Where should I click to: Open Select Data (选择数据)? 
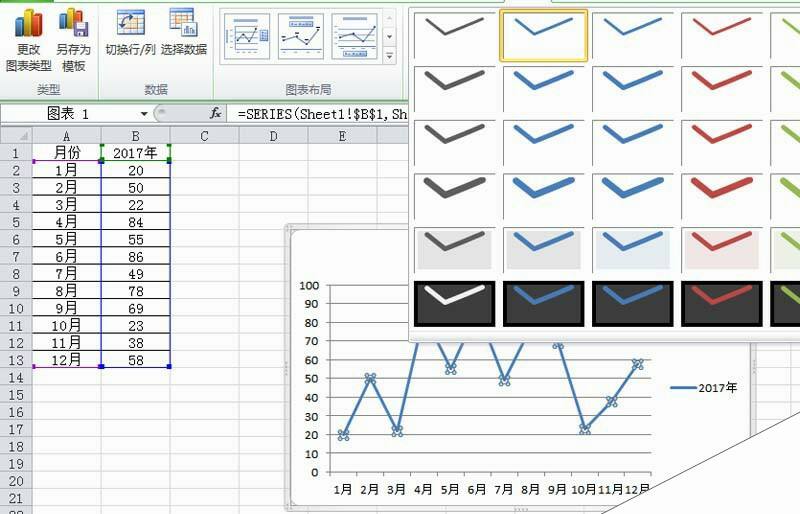tap(184, 32)
